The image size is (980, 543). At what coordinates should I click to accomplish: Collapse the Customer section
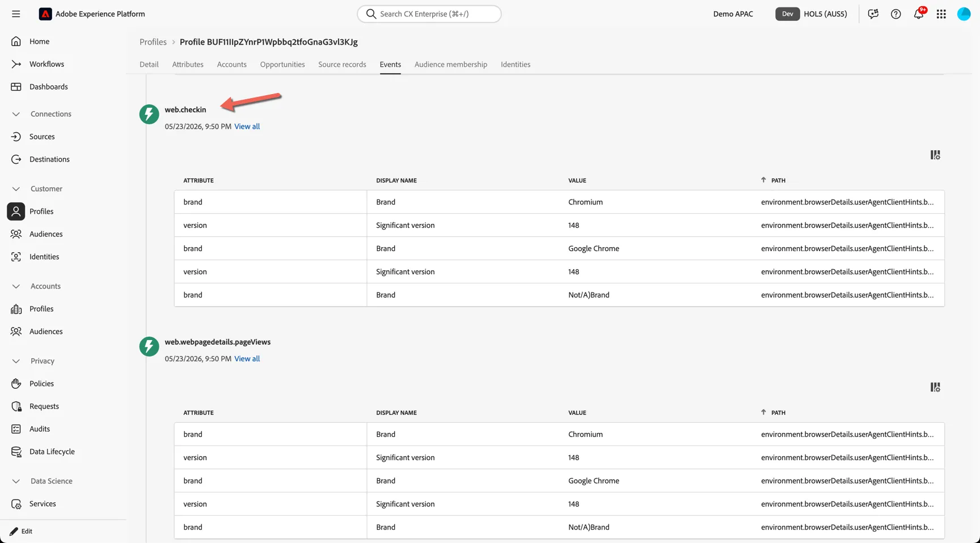(x=16, y=189)
